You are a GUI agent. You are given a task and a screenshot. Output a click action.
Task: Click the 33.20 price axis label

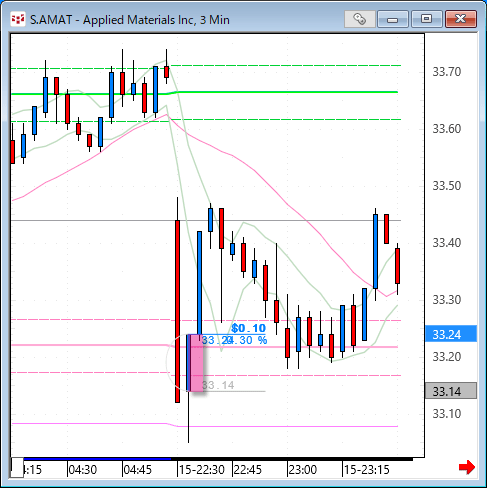[447, 357]
